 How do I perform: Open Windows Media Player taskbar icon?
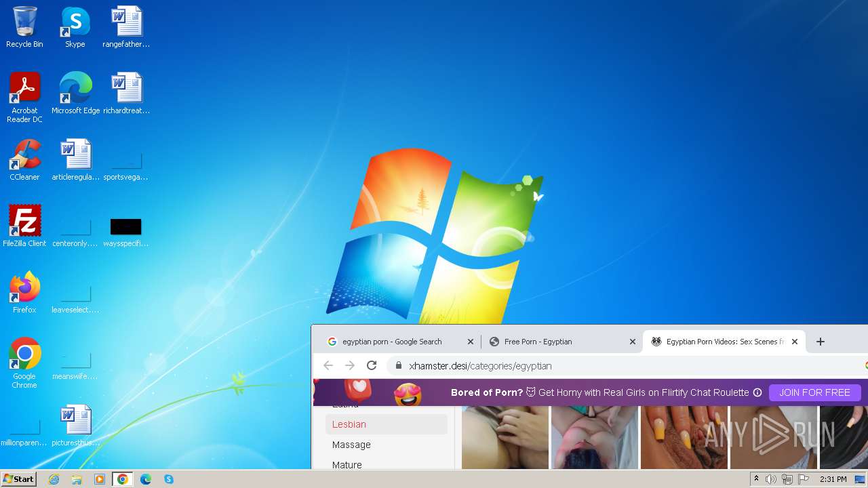[100, 479]
